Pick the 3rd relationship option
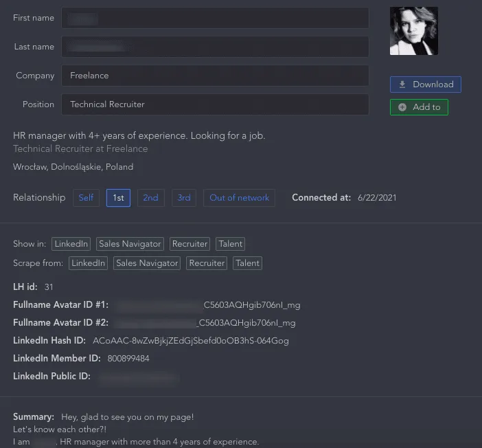 pos(184,197)
